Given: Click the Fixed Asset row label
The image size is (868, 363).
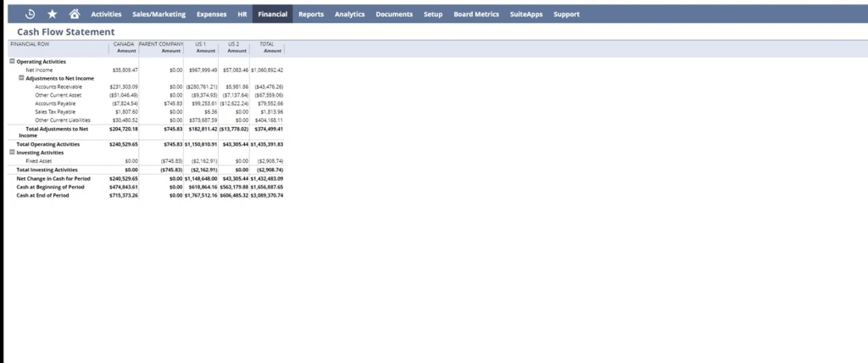Looking at the screenshot, I should [x=39, y=161].
